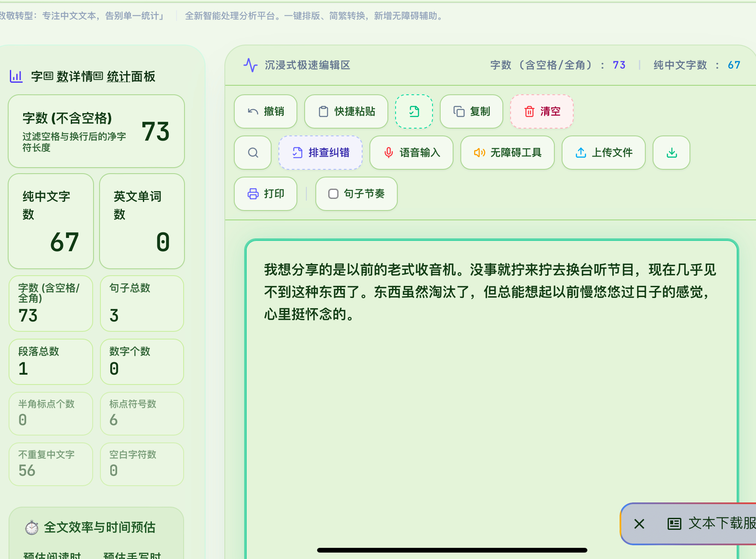Print the text with 打印 button
The width and height of the screenshot is (756, 559).
point(266,194)
